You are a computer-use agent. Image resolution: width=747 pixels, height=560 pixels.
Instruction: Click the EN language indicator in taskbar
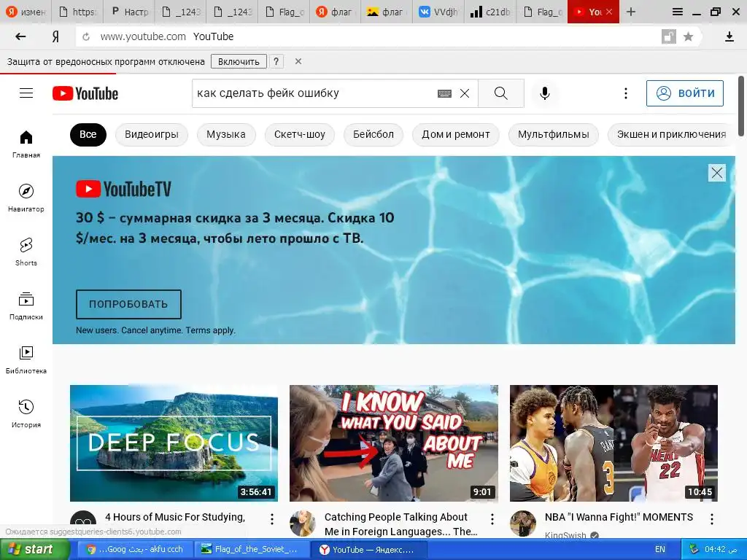(x=659, y=550)
